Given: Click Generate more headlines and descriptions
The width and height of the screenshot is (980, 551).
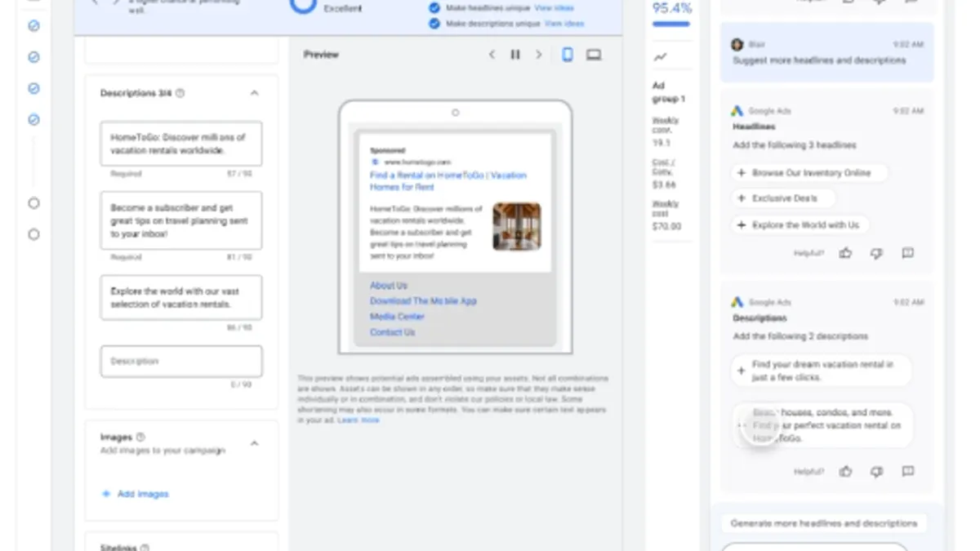Looking at the screenshot, I should click(824, 523).
